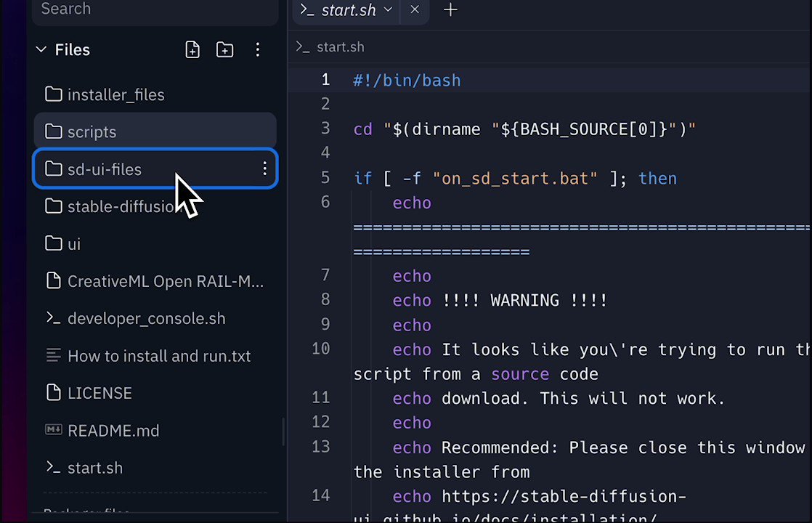
Task: Click line number 5 in the editor
Action: click(325, 178)
